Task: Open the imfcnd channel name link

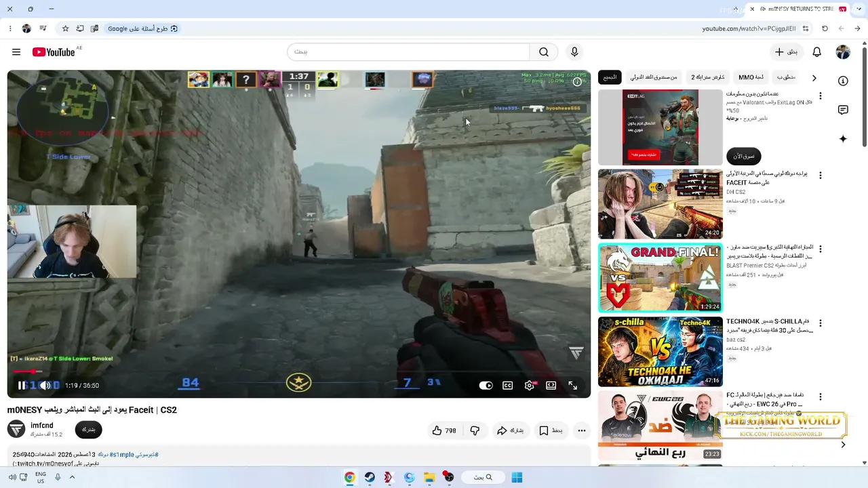Action: [x=42, y=426]
